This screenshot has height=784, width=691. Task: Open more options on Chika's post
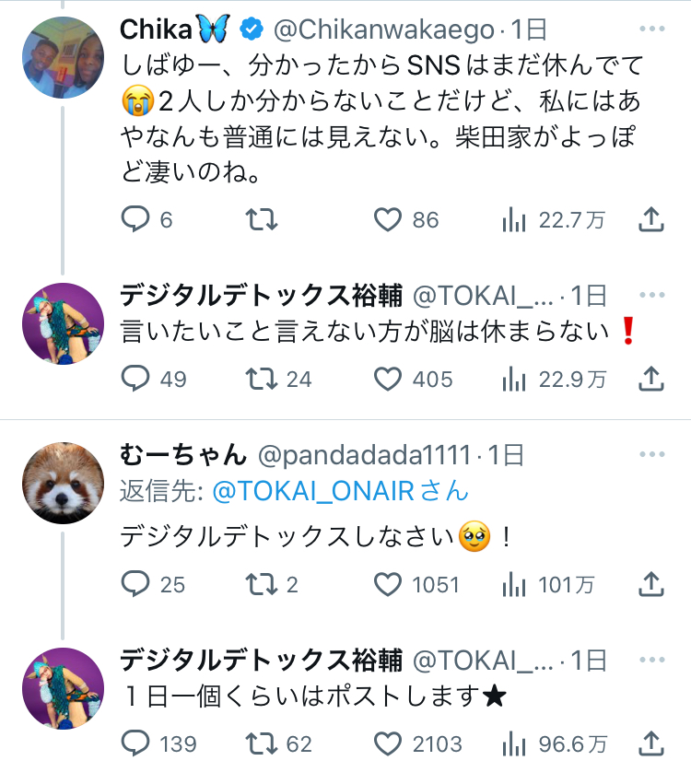pyautogui.click(x=651, y=29)
